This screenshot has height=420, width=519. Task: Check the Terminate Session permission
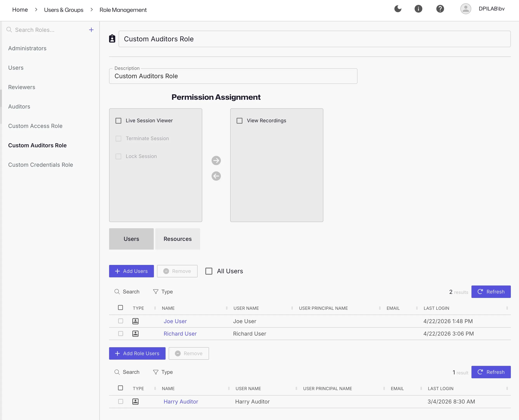(118, 138)
